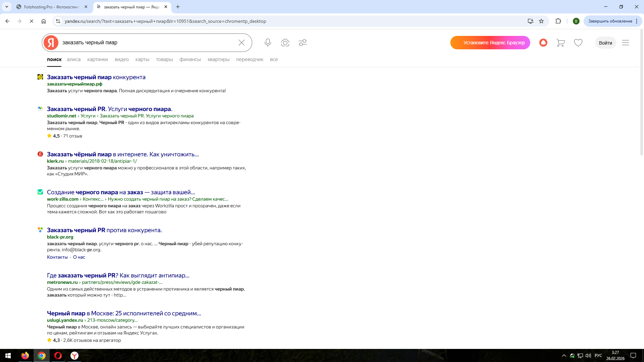Select the 'квартиры' search tab
The width and height of the screenshot is (644, 362).
pyautogui.click(x=218, y=59)
